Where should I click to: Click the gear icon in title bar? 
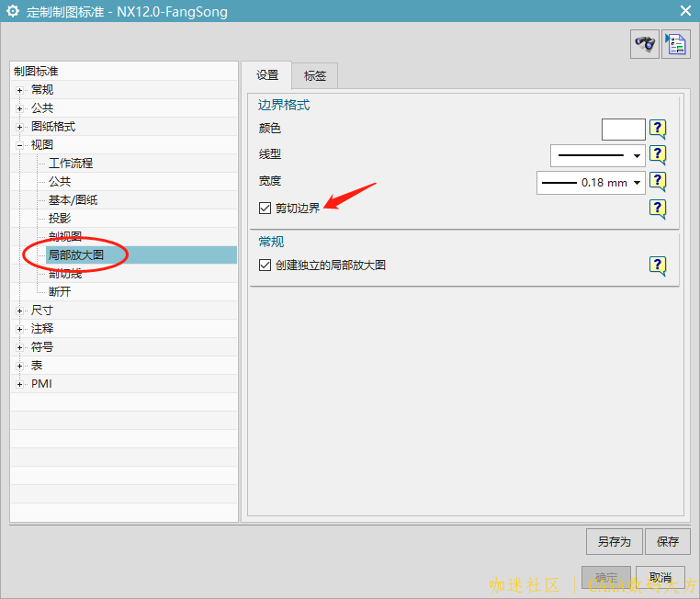13,11
